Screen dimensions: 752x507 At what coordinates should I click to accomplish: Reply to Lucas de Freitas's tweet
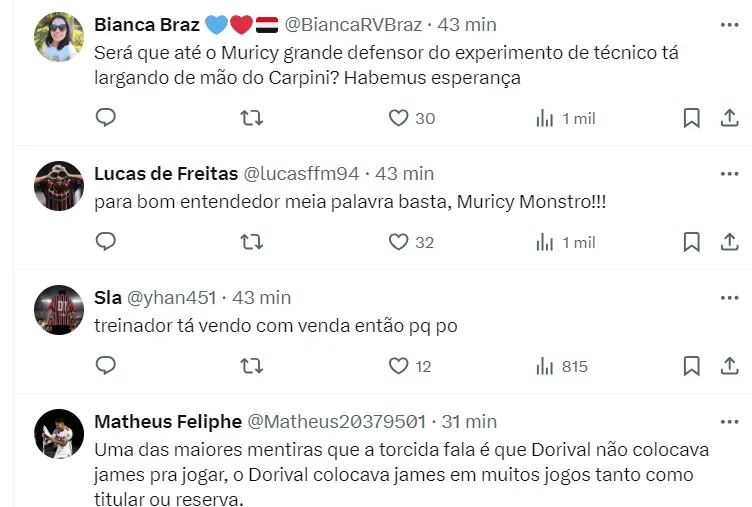pos(106,242)
